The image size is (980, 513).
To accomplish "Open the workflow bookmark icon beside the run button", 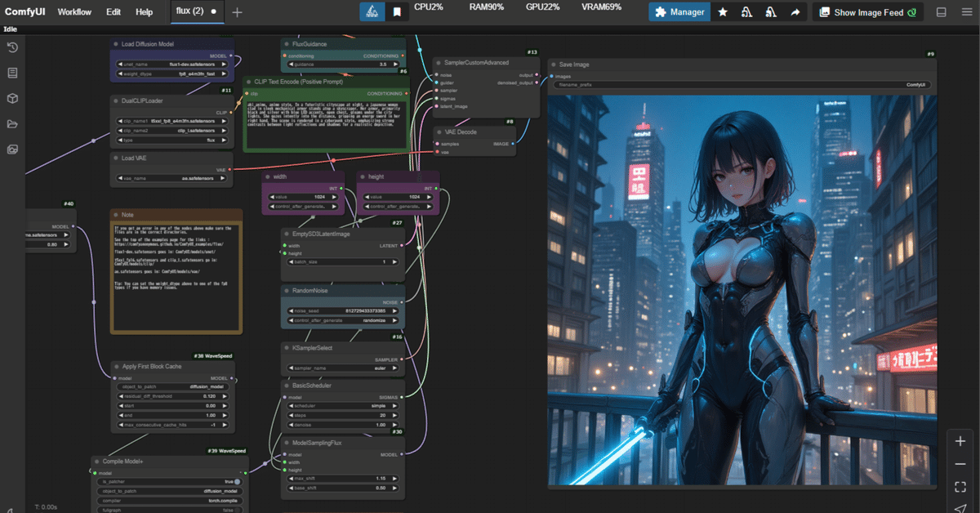I will 398,11.
